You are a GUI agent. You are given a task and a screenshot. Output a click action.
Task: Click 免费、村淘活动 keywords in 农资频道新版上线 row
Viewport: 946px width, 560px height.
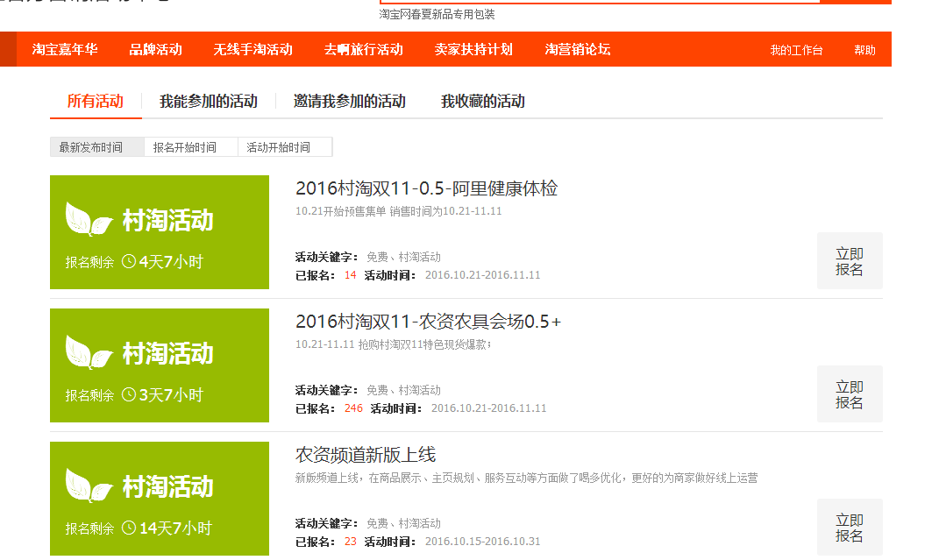[x=403, y=523]
